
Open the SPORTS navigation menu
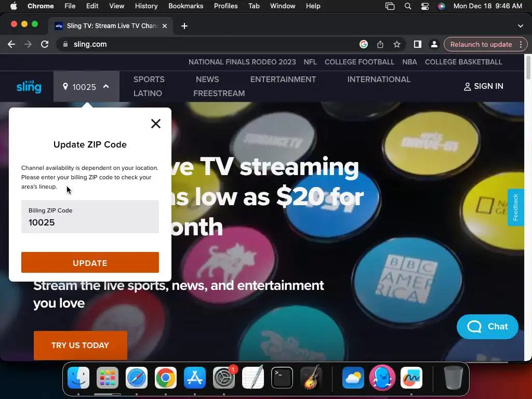click(149, 79)
